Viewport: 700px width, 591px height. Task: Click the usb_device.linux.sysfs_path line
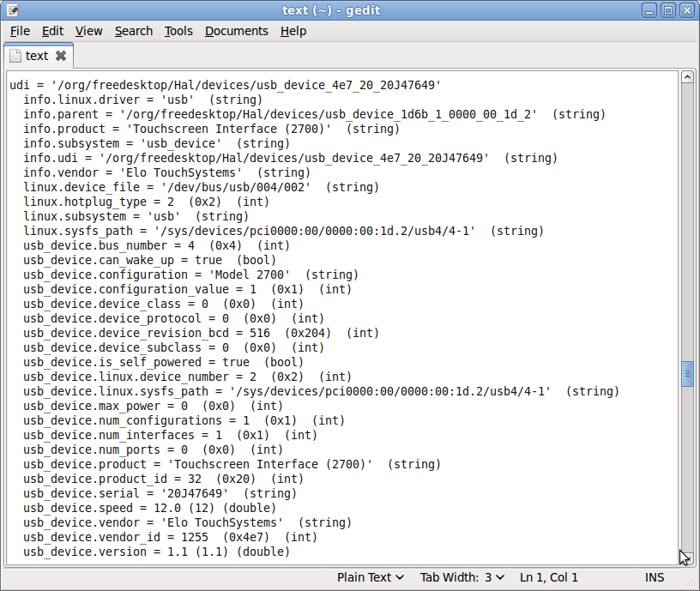(322, 391)
